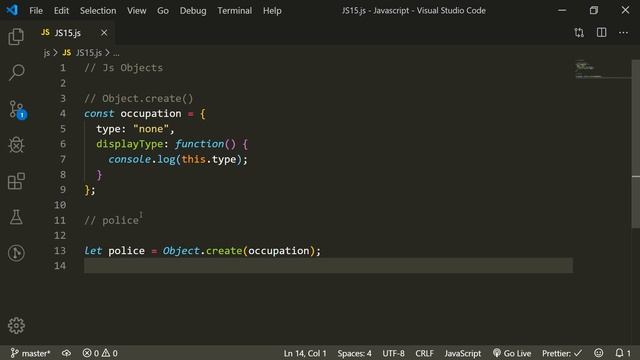
Task: Click the Open Changes compare icon
Action: click(579, 33)
